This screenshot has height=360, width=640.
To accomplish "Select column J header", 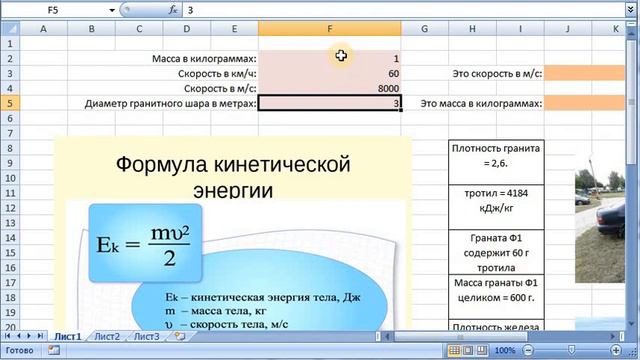I will [568, 29].
